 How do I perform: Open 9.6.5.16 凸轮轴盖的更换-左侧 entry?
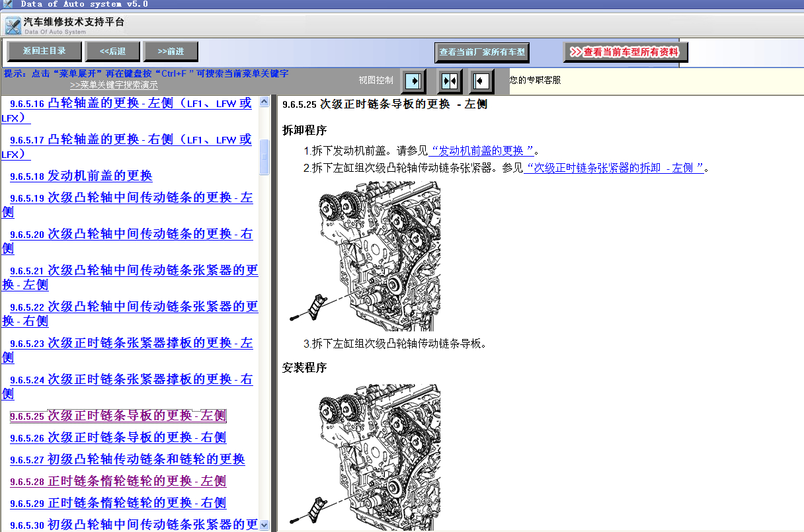[x=127, y=110]
